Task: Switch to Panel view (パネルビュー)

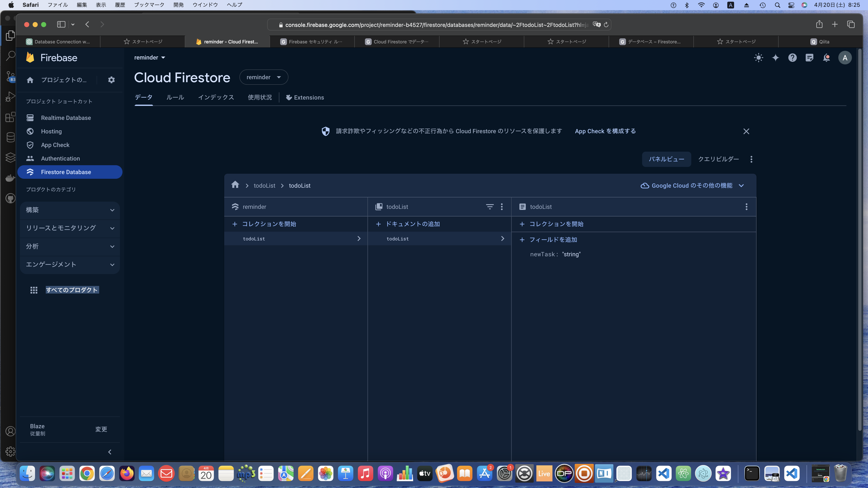Action: pyautogui.click(x=666, y=159)
